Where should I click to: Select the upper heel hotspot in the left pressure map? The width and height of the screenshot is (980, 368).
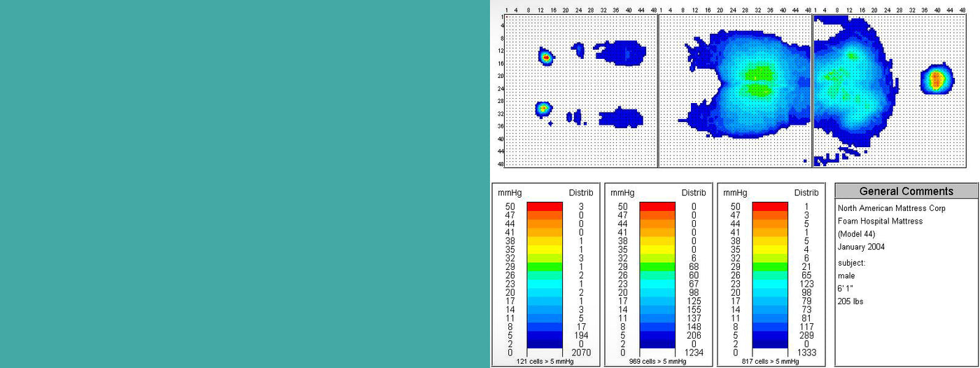pyautogui.click(x=546, y=57)
